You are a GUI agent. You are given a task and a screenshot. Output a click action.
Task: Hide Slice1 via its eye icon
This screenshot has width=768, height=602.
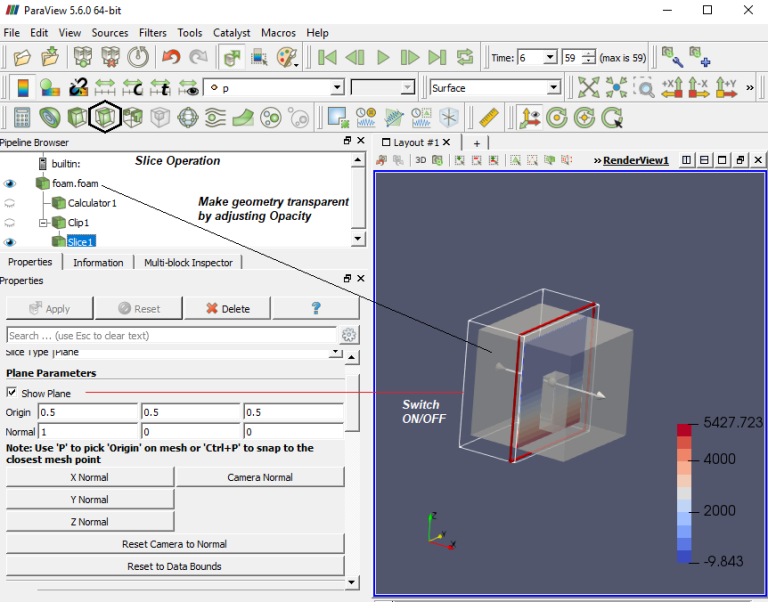click(x=9, y=242)
